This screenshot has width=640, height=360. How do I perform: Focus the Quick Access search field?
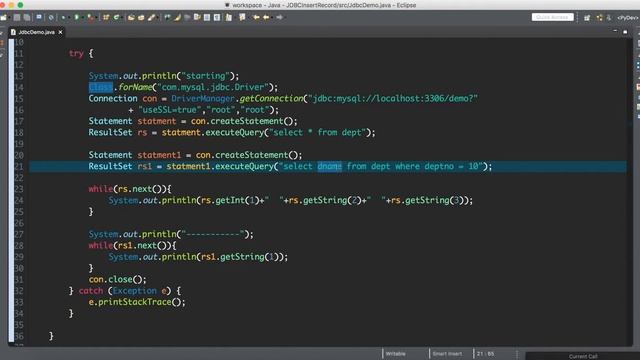point(553,17)
